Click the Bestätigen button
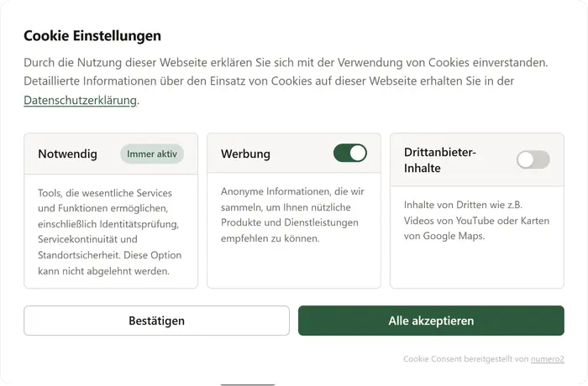This screenshot has width=588, height=386. coord(156,321)
